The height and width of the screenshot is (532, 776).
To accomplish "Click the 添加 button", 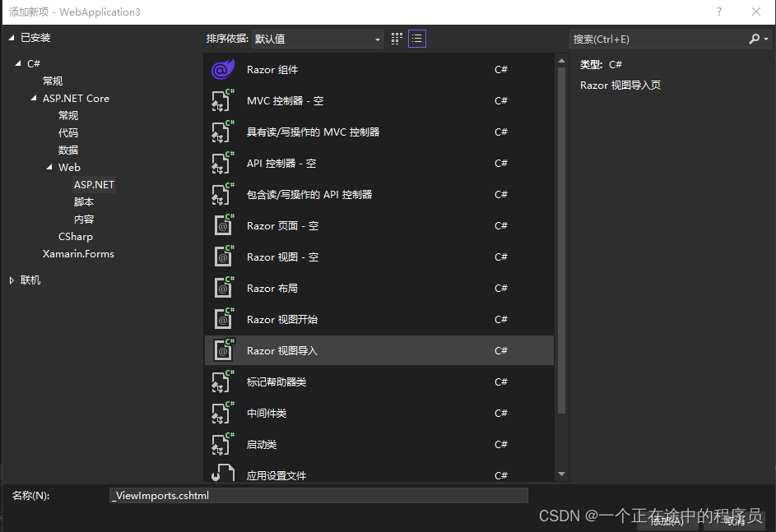I will (x=667, y=520).
